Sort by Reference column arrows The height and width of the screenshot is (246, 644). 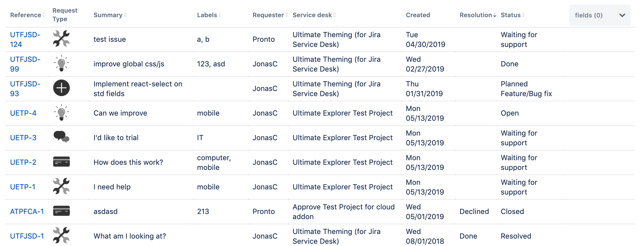point(44,15)
